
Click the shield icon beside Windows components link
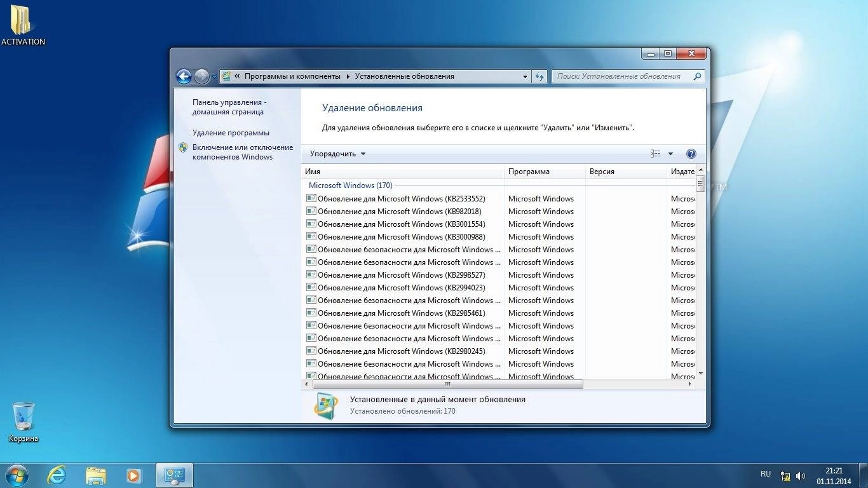pos(183,147)
